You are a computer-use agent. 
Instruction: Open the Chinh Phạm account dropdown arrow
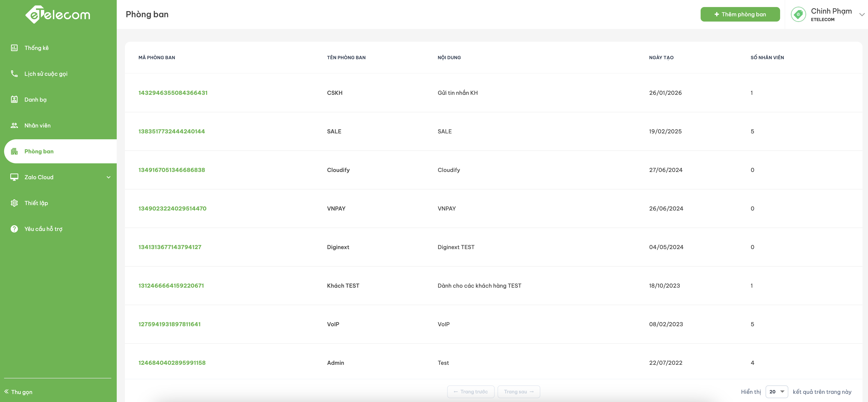click(x=862, y=15)
